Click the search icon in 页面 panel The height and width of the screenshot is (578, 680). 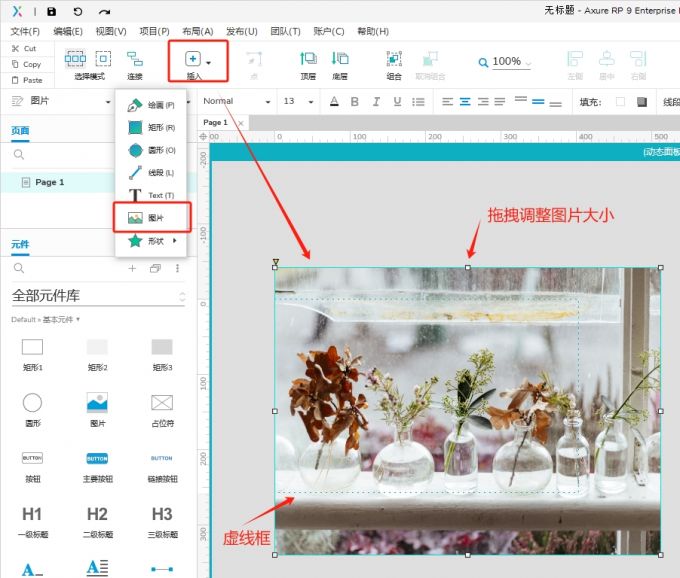click(x=19, y=154)
